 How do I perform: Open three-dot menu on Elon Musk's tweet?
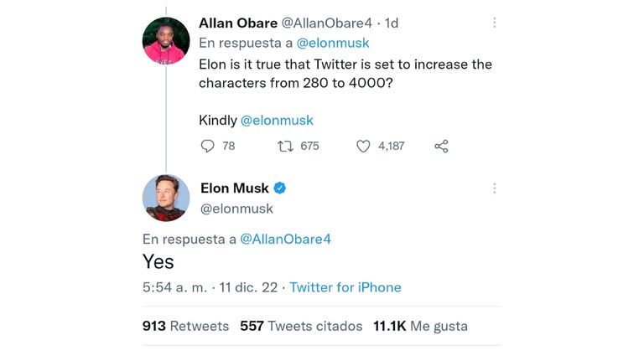pyautogui.click(x=495, y=188)
